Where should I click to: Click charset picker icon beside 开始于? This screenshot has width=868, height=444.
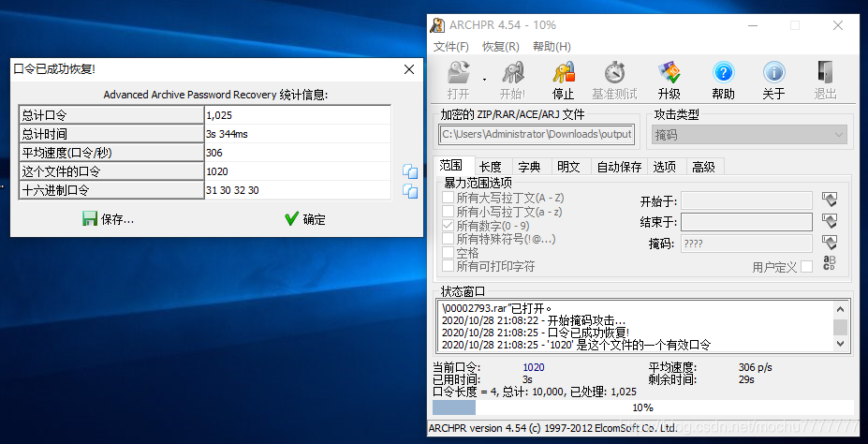830,200
